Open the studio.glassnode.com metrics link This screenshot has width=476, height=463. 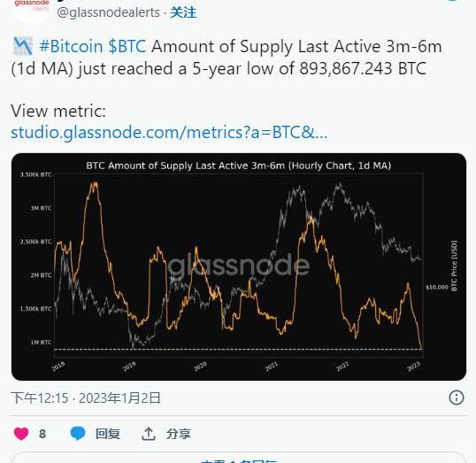169,133
